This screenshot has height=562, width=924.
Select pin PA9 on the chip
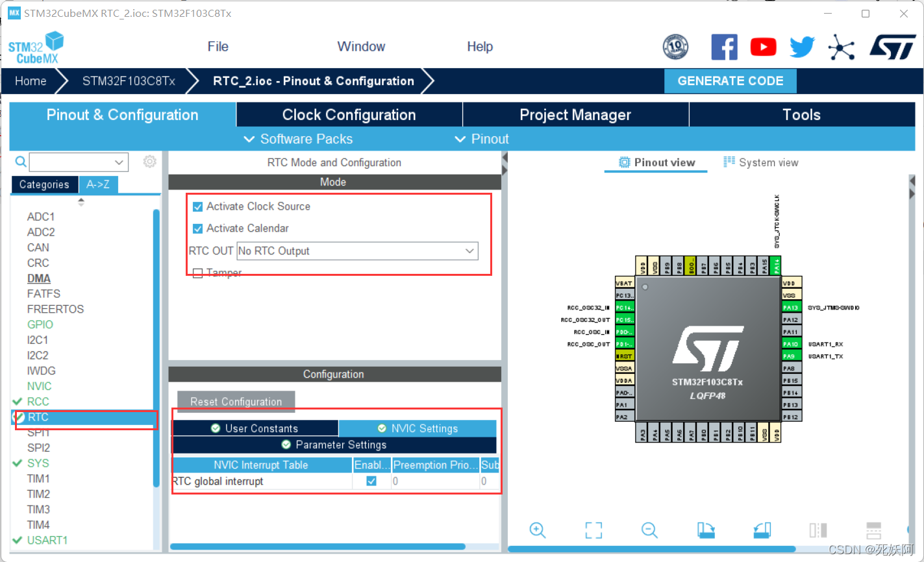791,356
